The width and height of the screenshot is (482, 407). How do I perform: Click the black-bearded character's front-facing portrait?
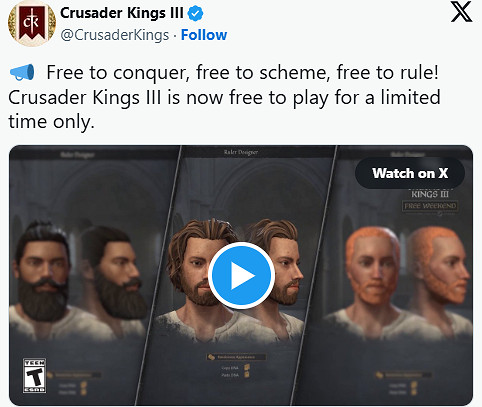(42, 272)
